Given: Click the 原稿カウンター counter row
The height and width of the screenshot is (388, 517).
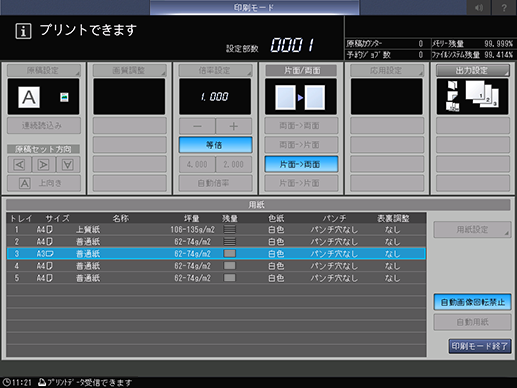Looking at the screenshot, I should click(385, 44).
